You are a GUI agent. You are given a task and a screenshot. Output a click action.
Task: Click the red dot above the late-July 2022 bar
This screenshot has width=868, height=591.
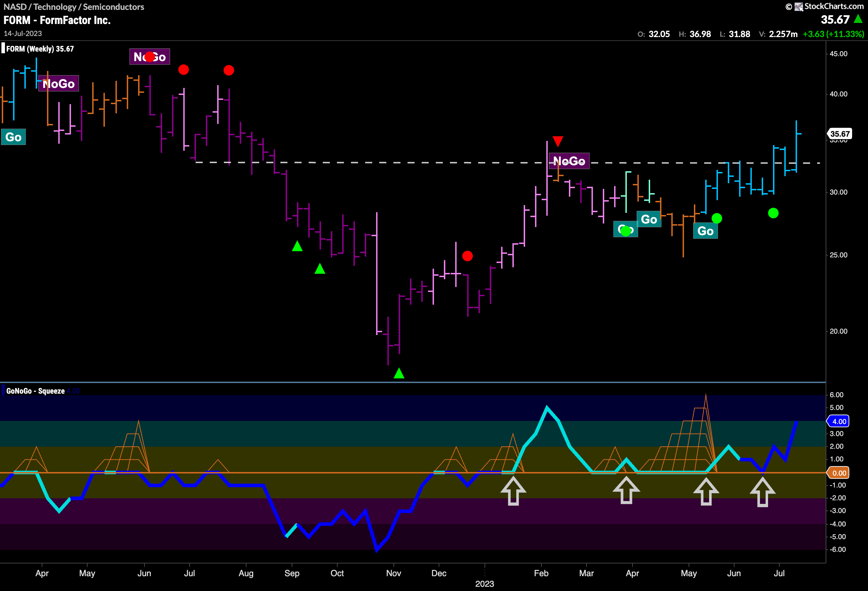point(228,70)
